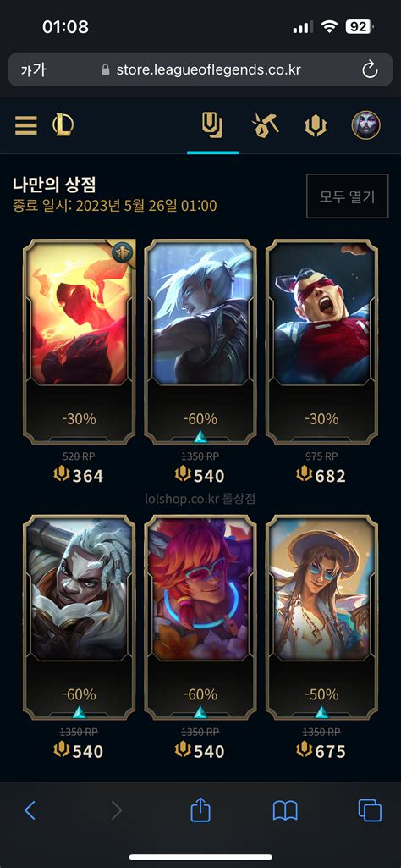This screenshot has height=868, width=401.
Task: Open the Safari share icon
Action: click(x=200, y=810)
